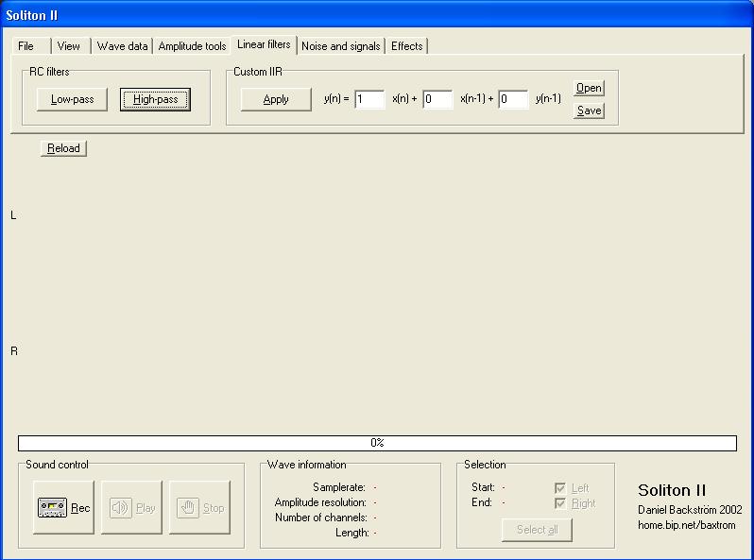This screenshot has height=560, width=754.
Task: Open the Effects tab
Action: pyautogui.click(x=407, y=46)
